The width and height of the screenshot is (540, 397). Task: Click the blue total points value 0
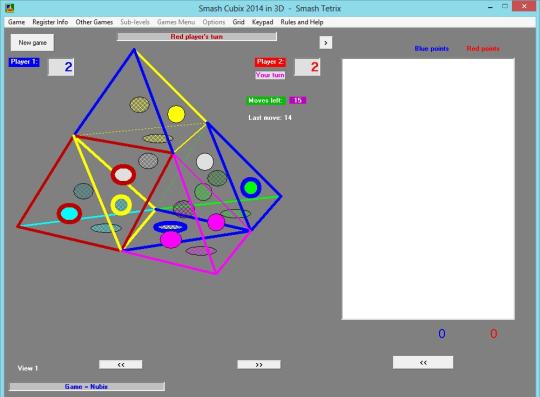(442, 334)
